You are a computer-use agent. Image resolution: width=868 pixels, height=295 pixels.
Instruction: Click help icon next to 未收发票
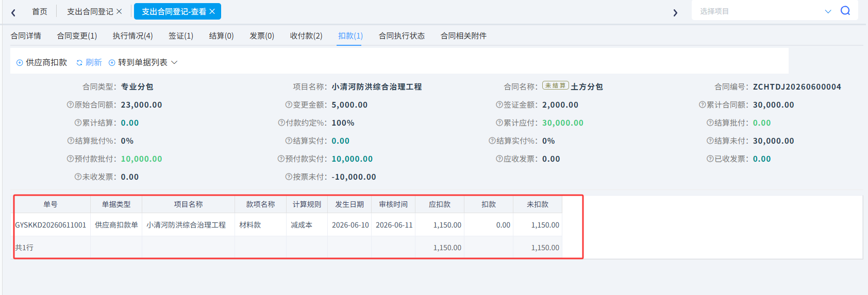click(x=78, y=177)
